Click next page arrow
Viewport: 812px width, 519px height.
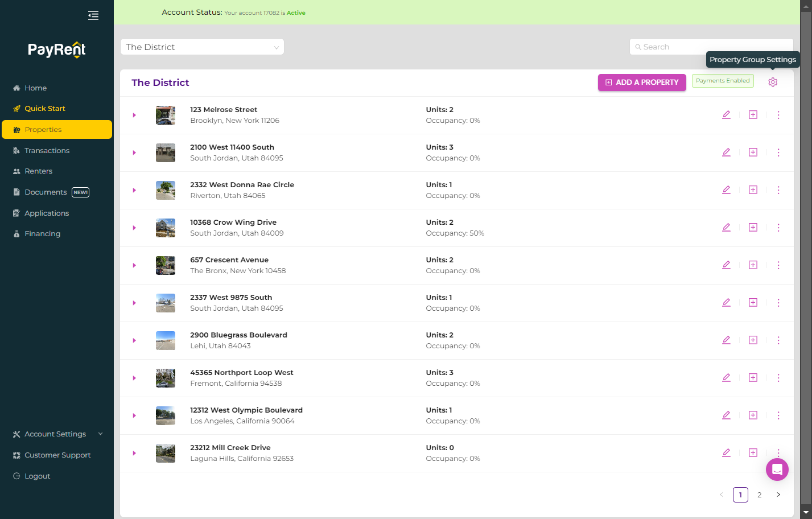point(778,495)
